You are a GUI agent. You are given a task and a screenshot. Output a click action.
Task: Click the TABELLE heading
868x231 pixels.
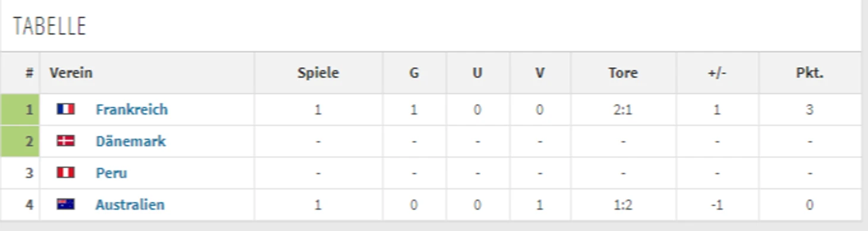point(50,26)
